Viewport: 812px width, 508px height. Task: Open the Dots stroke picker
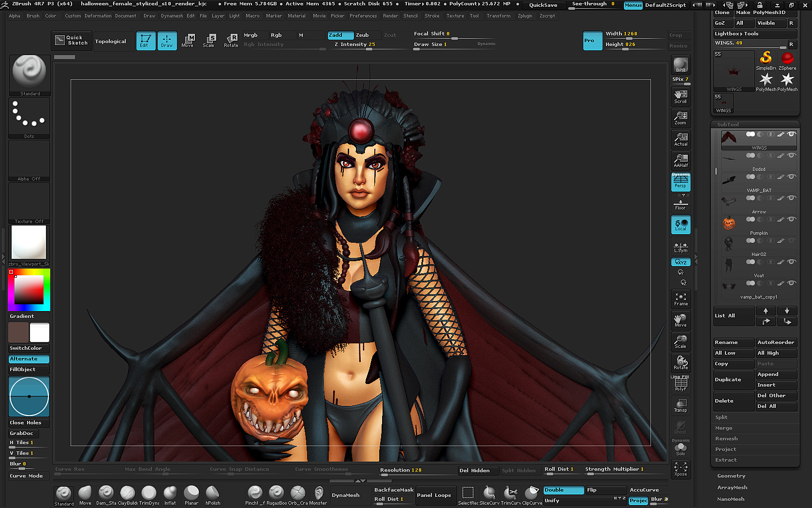pos(30,118)
